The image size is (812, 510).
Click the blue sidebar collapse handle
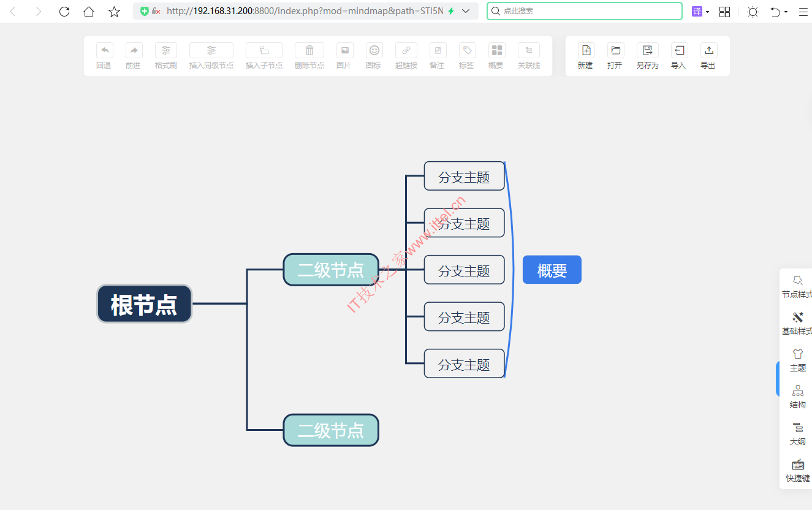pyautogui.click(x=778, y=379)
